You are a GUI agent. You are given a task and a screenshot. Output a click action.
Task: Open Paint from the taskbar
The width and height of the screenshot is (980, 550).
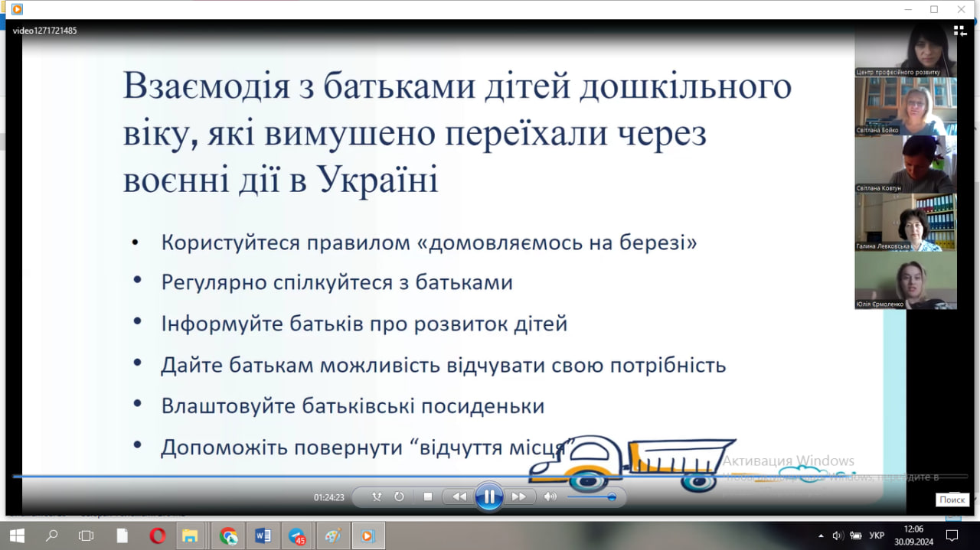click(332, 535)
